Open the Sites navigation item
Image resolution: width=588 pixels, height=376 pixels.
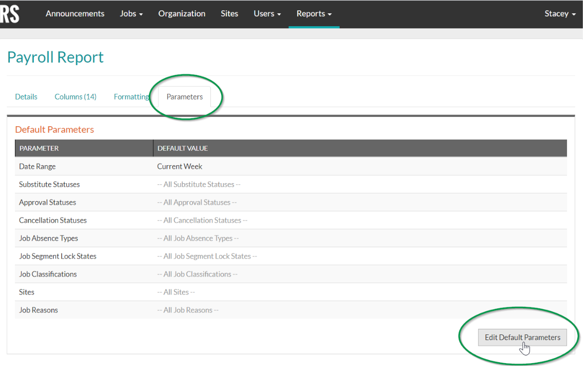coord(229,14)
